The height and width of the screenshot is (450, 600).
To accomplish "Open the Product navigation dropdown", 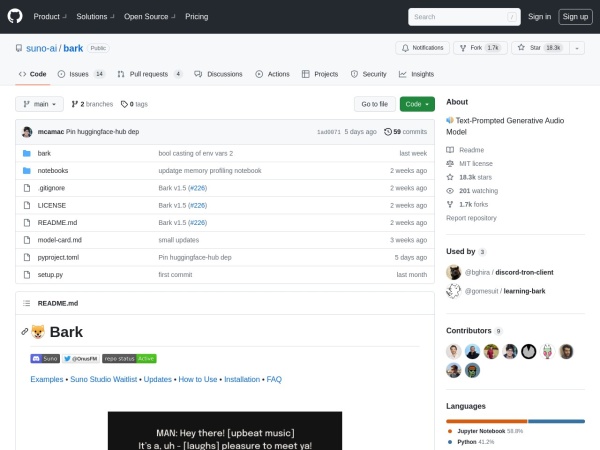I will click(x=50, y=16).
